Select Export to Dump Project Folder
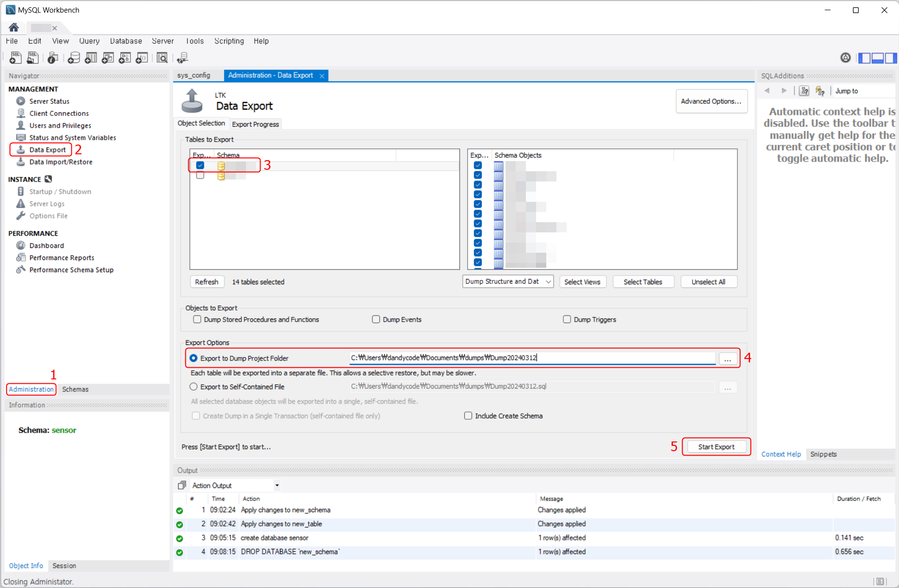Screen dimensions: 899x588 click(194, 358)
